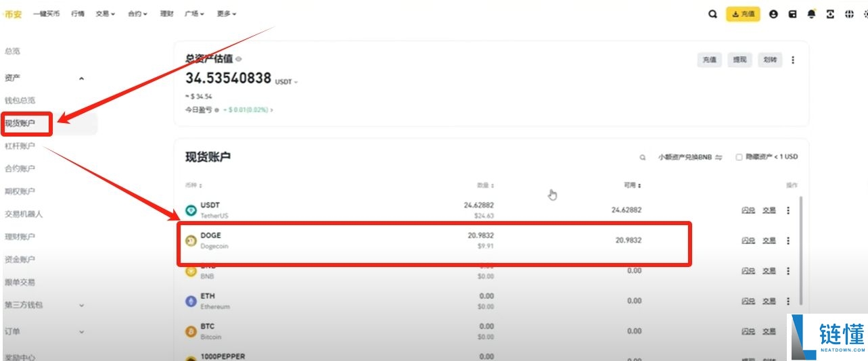The width and height of the screenshot is (868, 361).
Task: Expand the 广场 dropdown menu
Action: pos(194,14)
